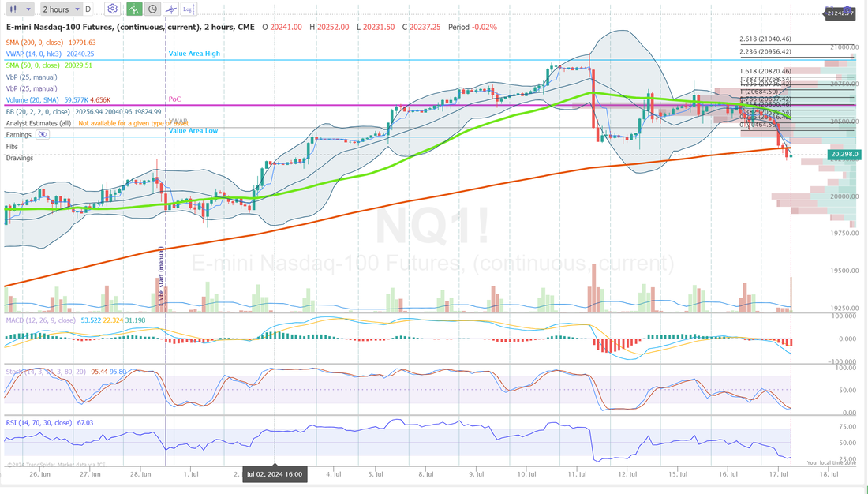Click the "11. Jul" date axis label

click(577, 474)
